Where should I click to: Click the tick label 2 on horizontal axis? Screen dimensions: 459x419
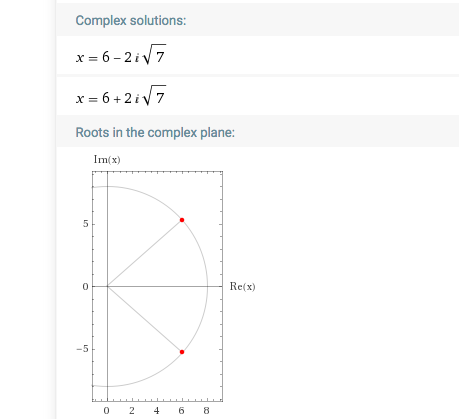pos(132,411)
